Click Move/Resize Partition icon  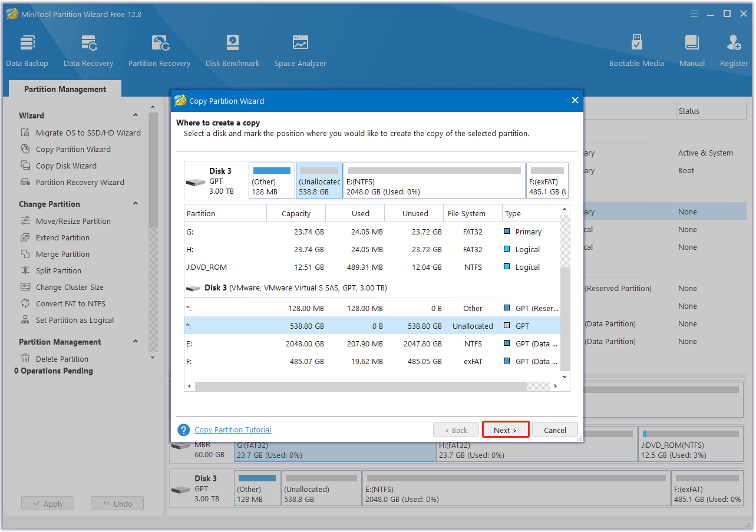coord(25,221)
